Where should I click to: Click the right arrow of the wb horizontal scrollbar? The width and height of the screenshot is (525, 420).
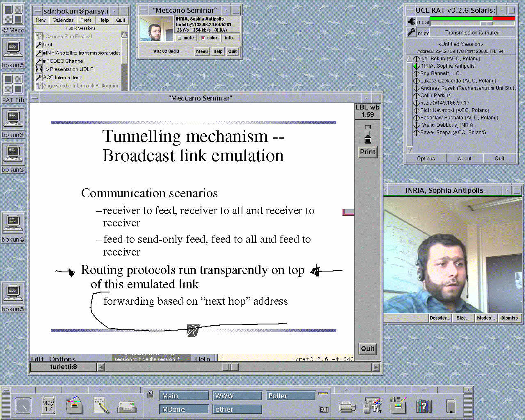pyautogui.click(x=376, y=367)
